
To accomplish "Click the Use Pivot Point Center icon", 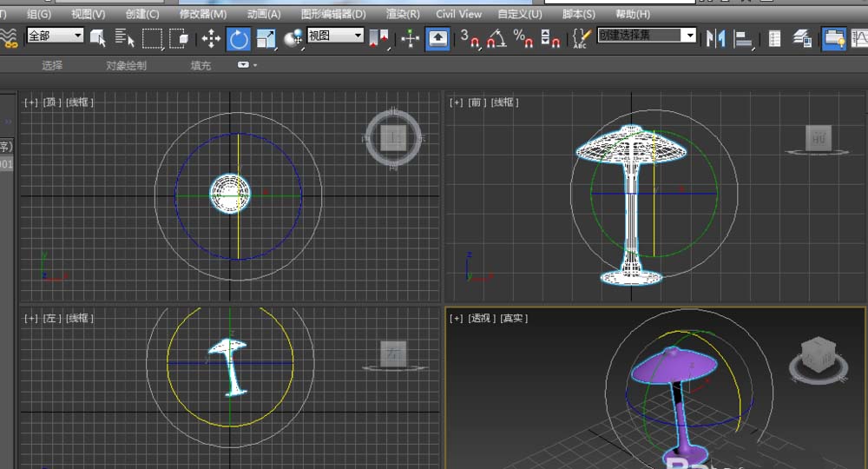I will pos(379,38).
